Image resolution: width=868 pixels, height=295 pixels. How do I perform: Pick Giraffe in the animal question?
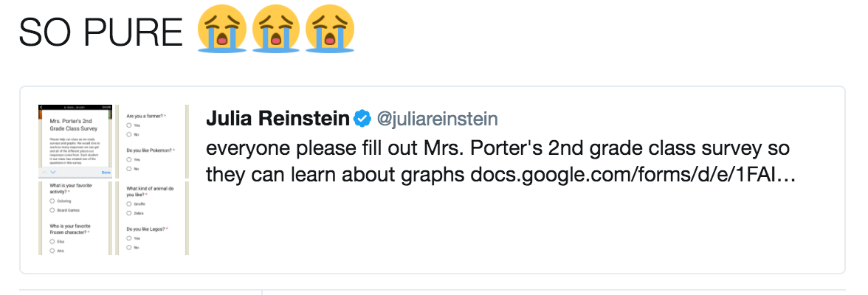(x=128, y=203)
